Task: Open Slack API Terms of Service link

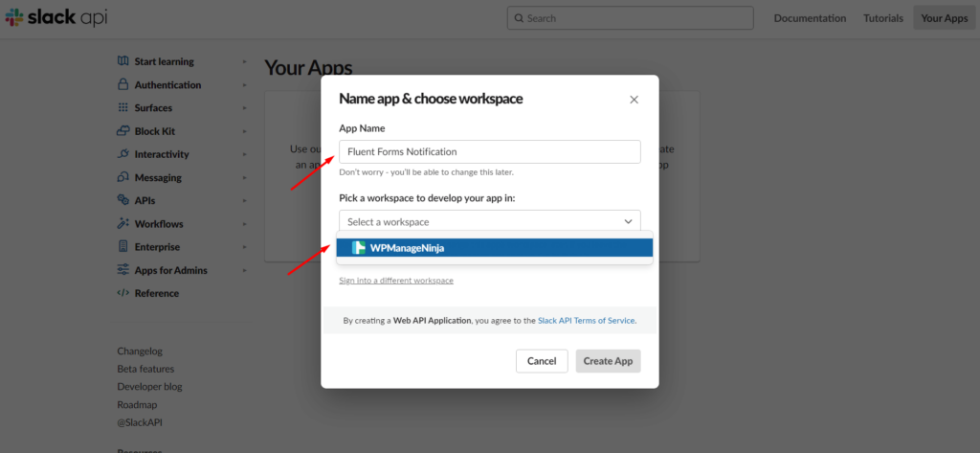Action: [587, 320]
